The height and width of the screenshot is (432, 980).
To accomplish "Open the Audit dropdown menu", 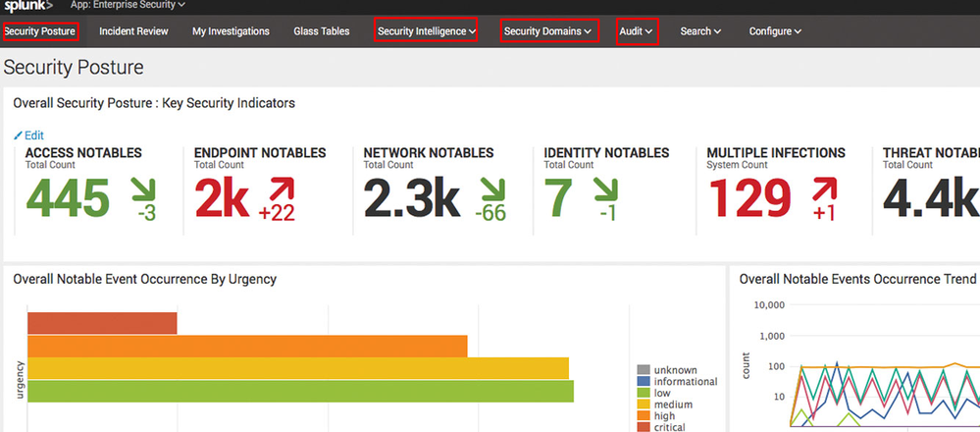I will click(636, 31).
